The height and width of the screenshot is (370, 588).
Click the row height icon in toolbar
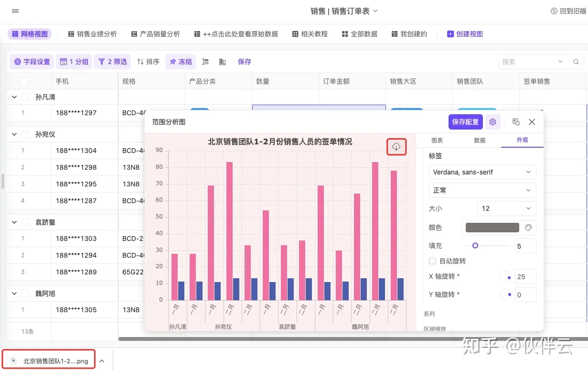[205, 62]
